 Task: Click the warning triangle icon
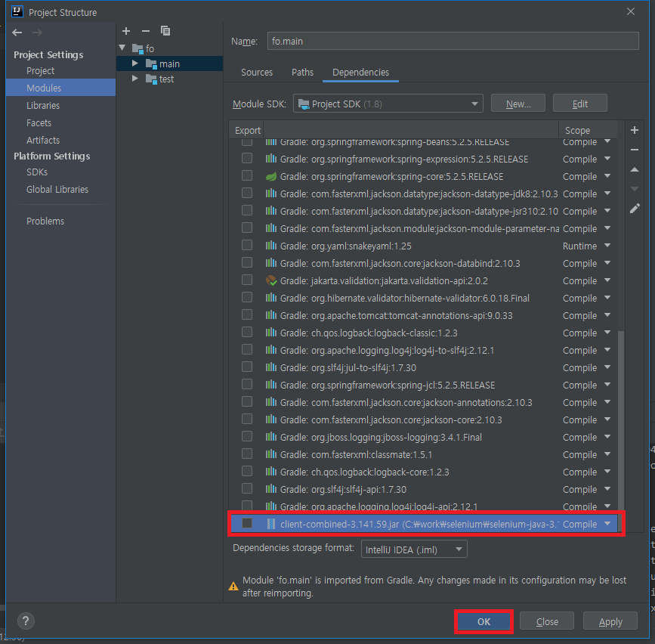pos(233,587)
